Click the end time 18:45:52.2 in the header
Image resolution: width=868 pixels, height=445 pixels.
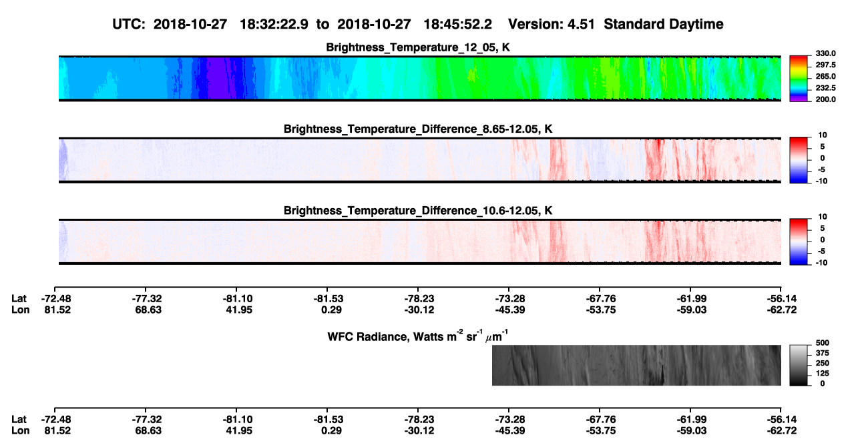(458, 25)
